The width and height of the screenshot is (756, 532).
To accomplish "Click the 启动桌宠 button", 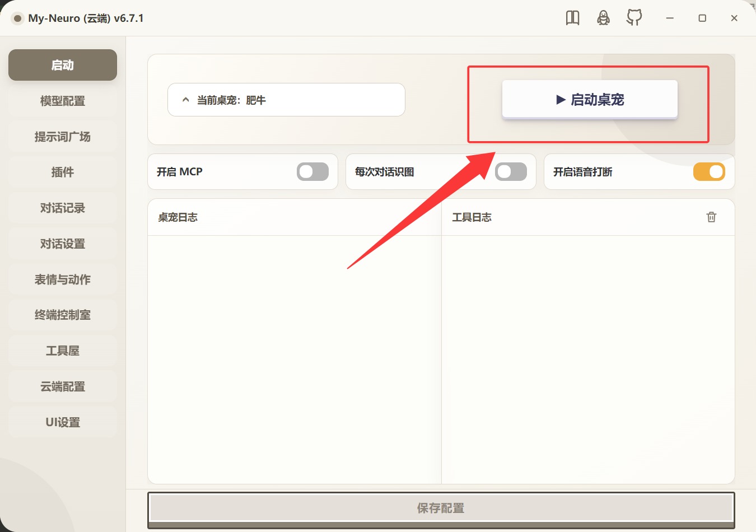I will (590, 100).
